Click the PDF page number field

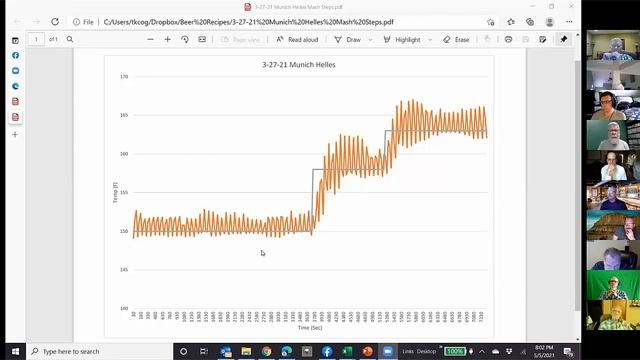point(36,40)
